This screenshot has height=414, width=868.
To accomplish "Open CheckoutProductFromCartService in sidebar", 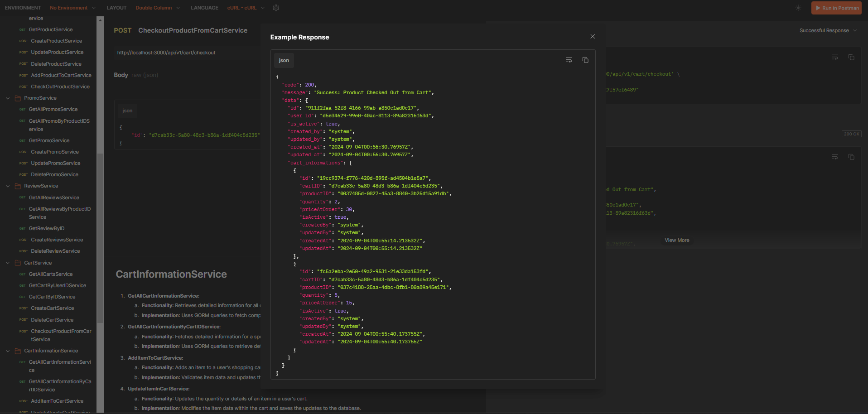I will [x=61, y=335].
